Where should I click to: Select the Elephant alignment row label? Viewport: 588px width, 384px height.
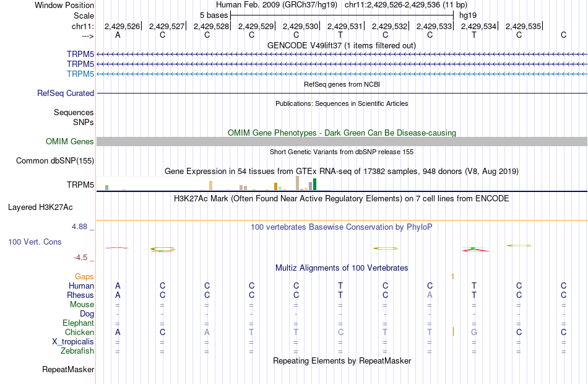pos(79,323)
